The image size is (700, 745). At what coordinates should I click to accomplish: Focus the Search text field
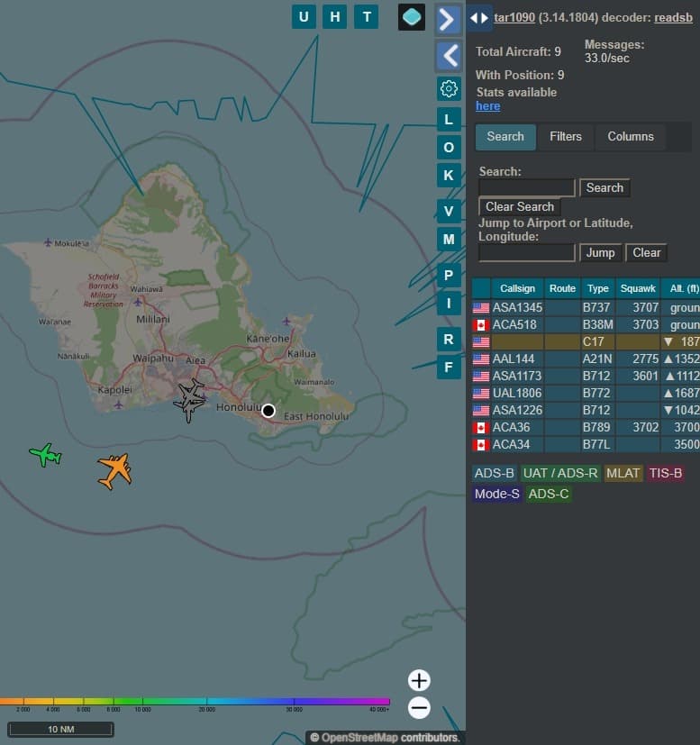pos(526,187)
